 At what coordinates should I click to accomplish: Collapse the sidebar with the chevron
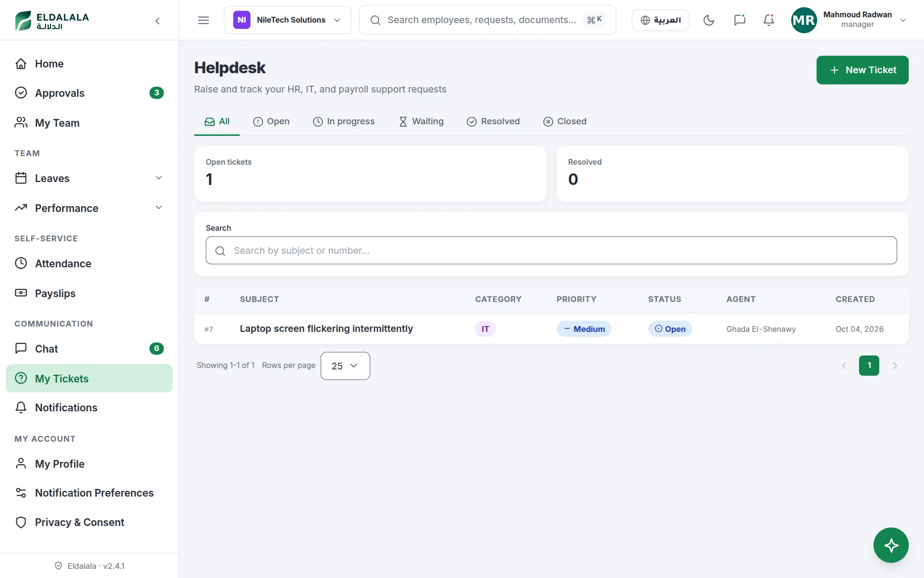[x=157, y=20]
